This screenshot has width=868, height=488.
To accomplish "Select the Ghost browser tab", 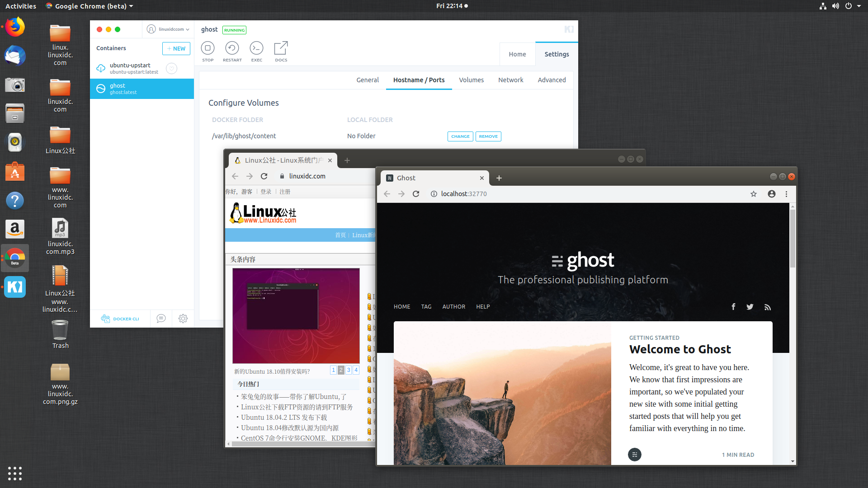I will [434, 178].
